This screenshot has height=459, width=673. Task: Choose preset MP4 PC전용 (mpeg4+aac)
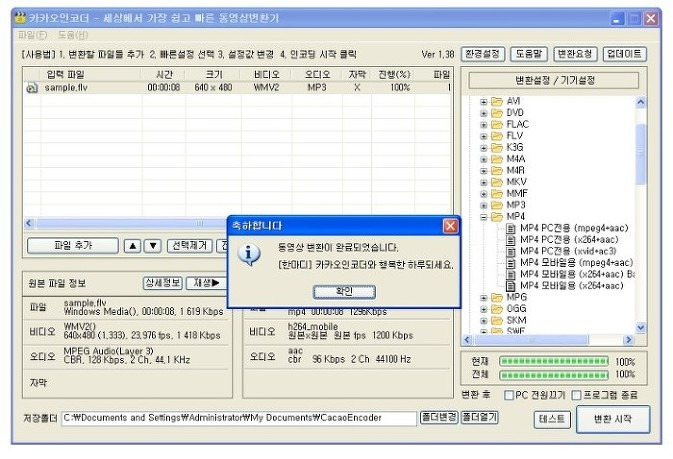click(x=574, y=228)
